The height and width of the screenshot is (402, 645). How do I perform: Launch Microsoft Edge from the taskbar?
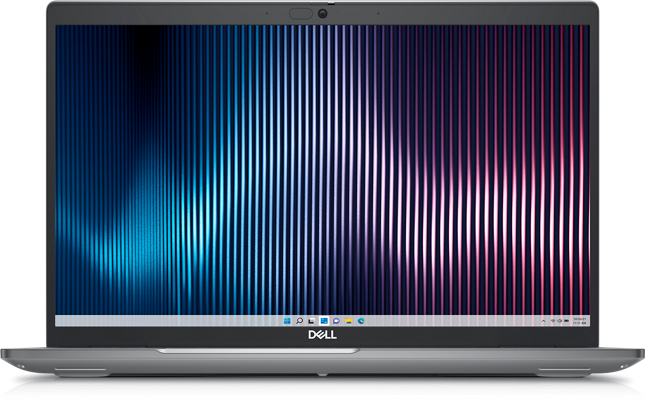(360, 321)
